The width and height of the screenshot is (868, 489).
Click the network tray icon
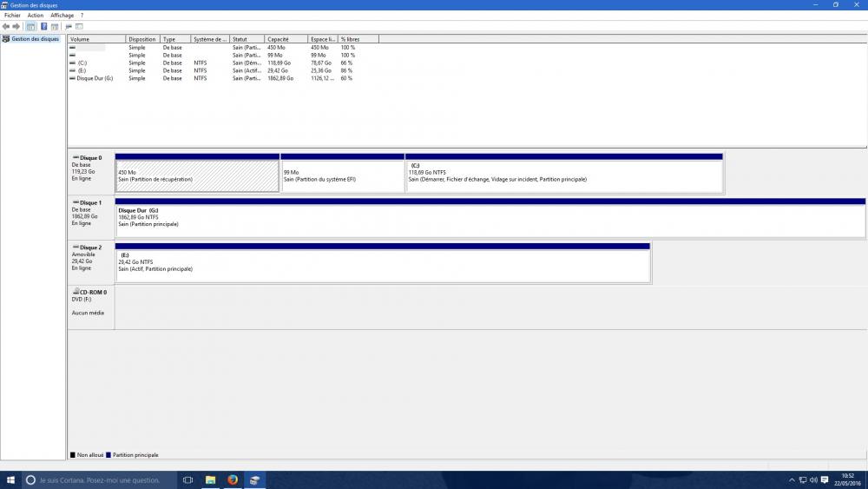coord(803,480)
